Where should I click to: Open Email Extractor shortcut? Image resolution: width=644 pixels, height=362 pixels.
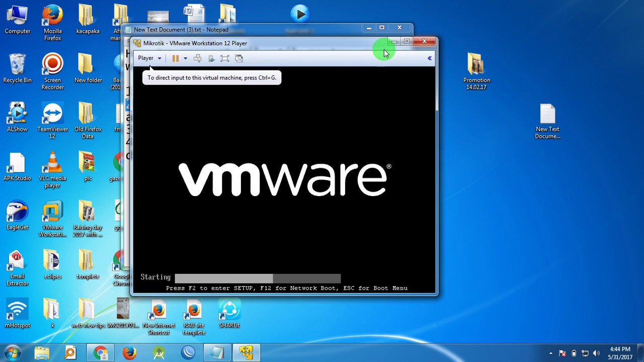point(17,268)
